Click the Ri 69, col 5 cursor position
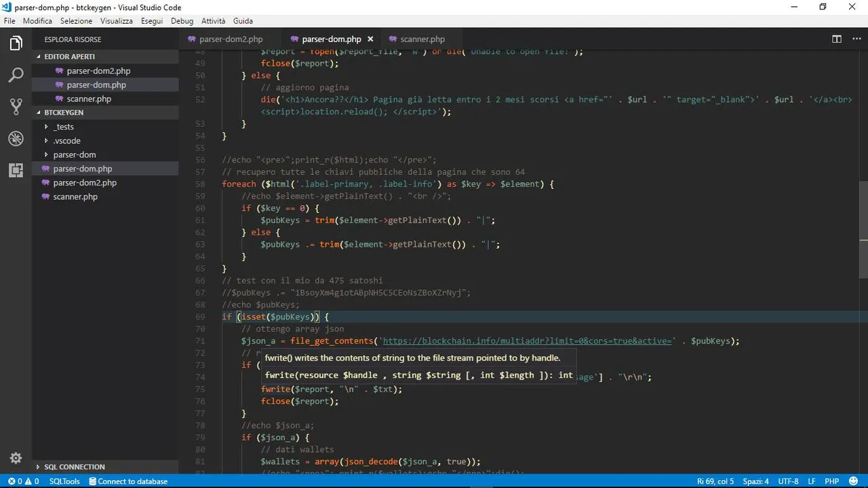 pos(715,481)
